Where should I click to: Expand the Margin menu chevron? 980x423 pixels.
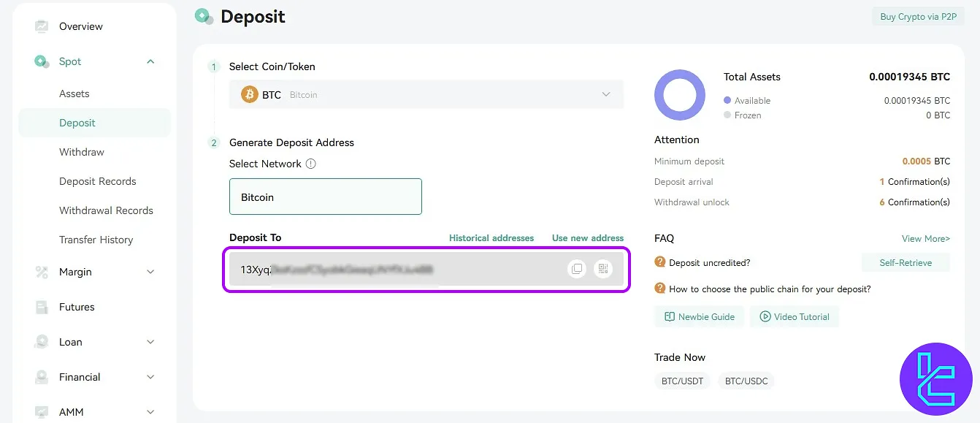point(150,272)
